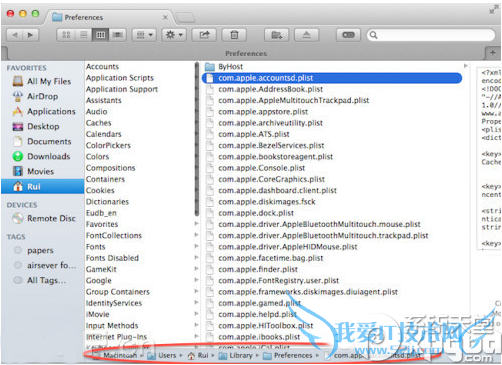Focus the Finder search field

coord(431,35)
